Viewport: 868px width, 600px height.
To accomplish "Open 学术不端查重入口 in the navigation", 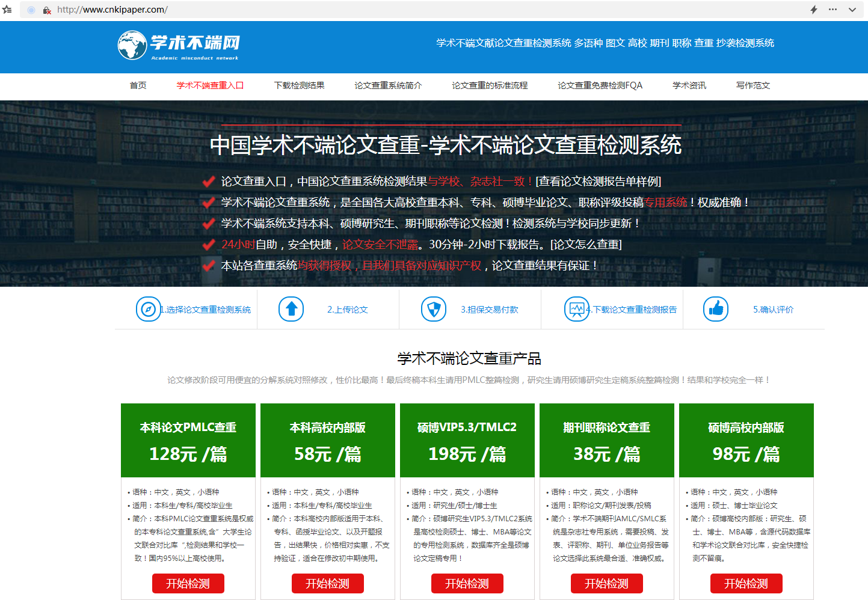I will click(210, 85).
